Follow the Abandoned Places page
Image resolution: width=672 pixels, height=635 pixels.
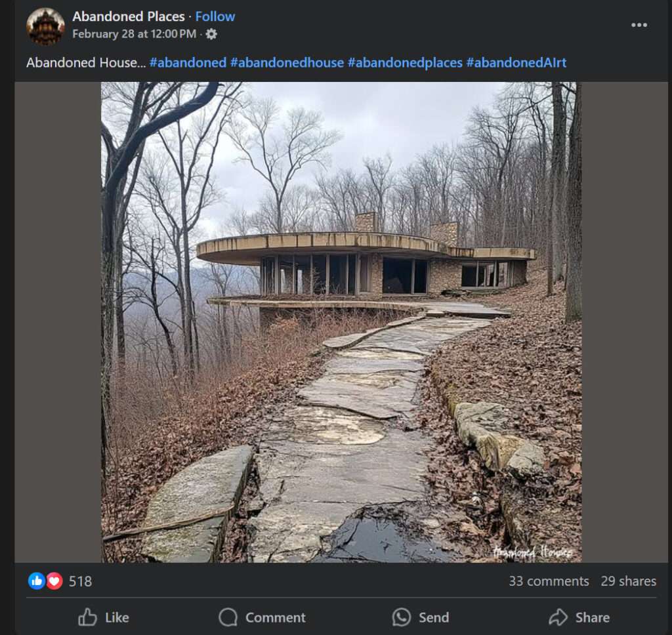(215, 16)
